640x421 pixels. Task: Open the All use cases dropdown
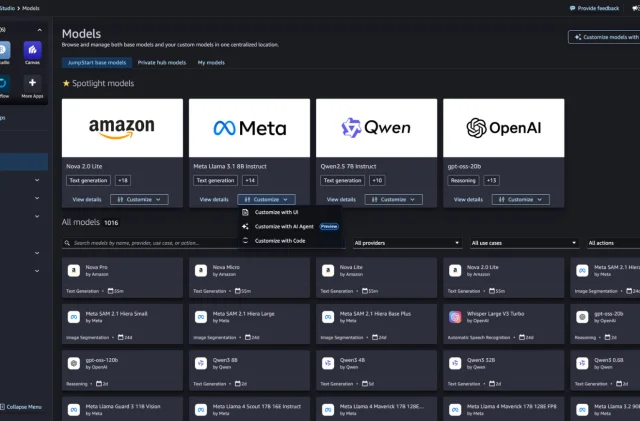(524, 243)
